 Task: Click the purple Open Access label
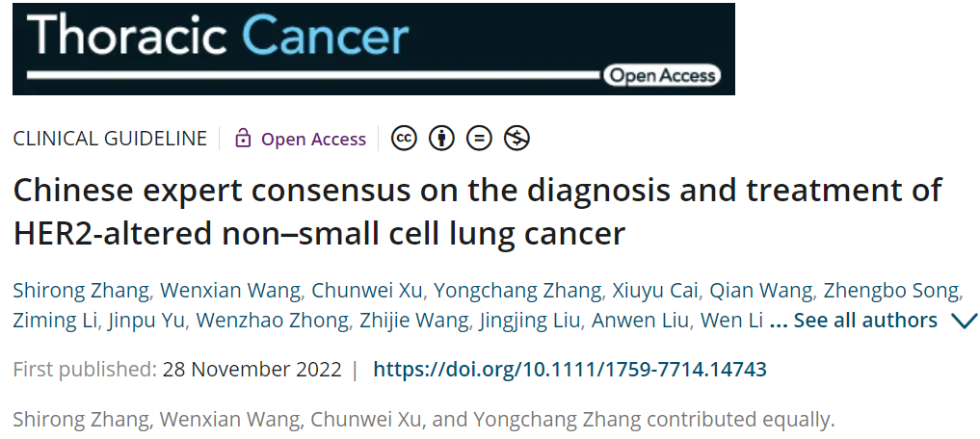click(x=313, y=140)
